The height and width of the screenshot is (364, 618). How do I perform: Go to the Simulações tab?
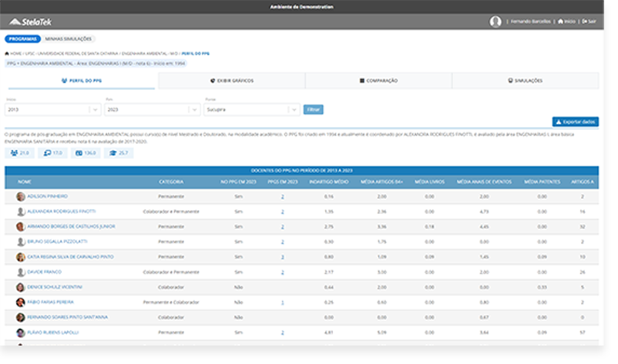[525, 80]
